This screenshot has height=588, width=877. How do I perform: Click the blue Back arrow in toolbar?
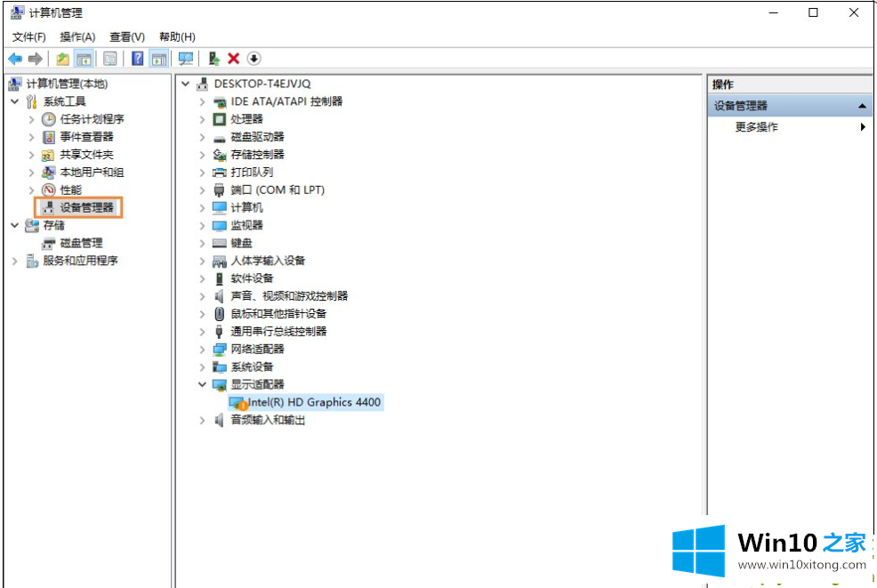pos(15,59)
